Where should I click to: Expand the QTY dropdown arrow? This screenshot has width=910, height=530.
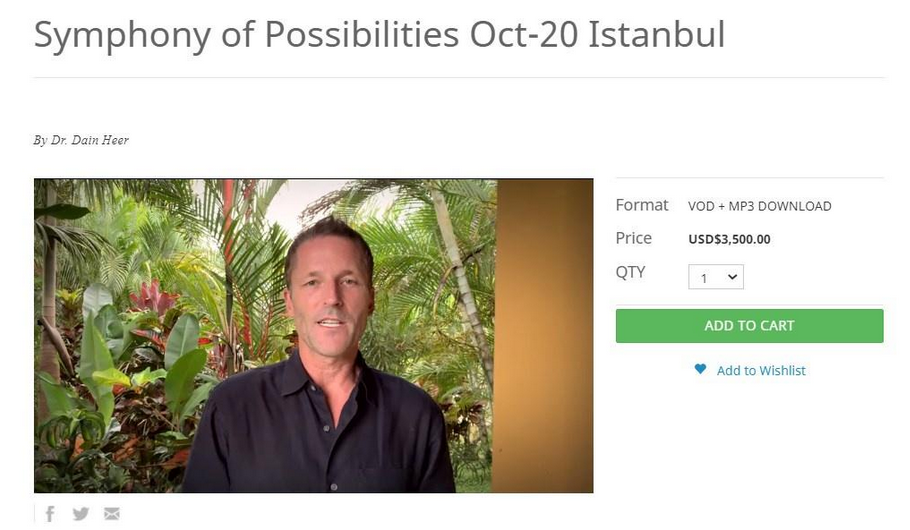pos(733,277)
